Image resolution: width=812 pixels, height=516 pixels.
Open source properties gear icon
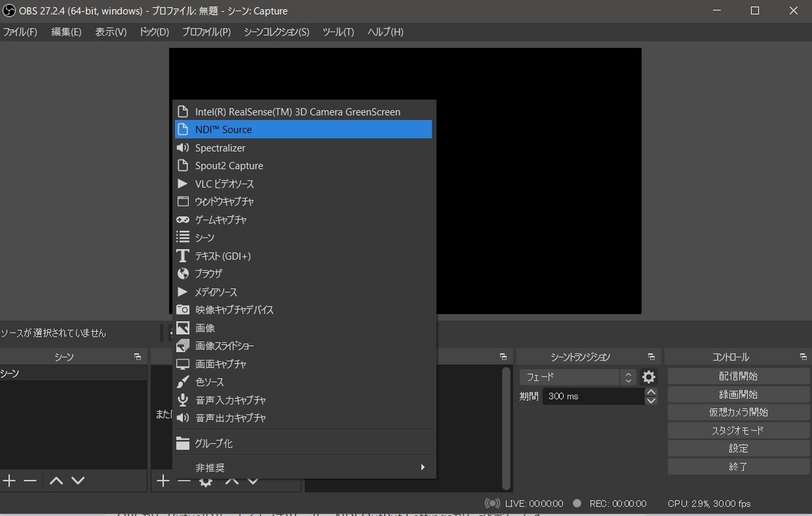[x=206, y=481]
